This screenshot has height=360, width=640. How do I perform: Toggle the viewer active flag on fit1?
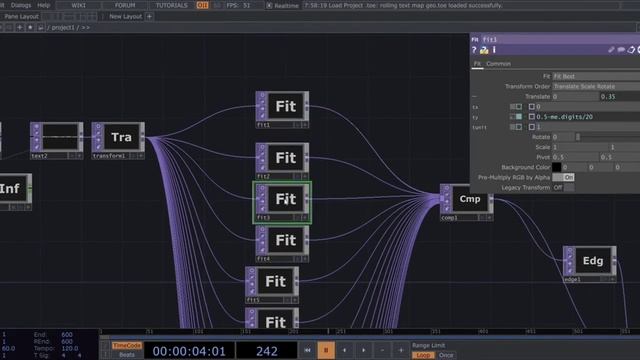click(x=305, y=125)
